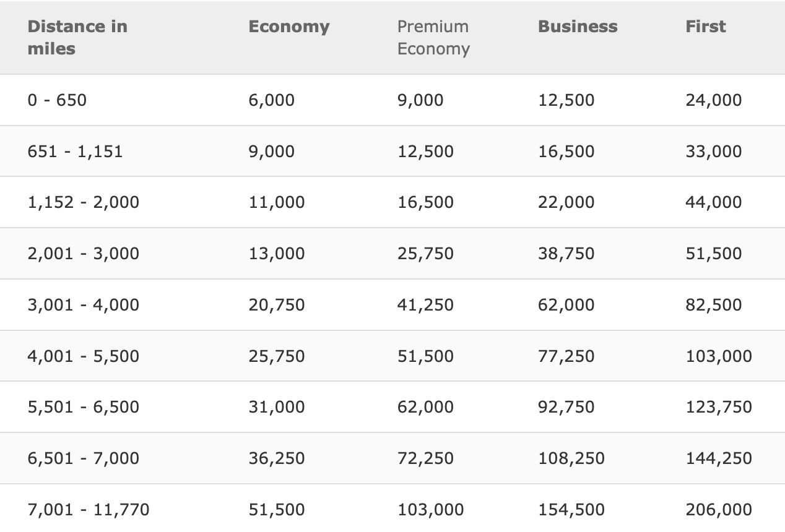Select the 24,000 First value
The width and height of the screenshot is (785, 532).
pyautogui.click(x=714, y=100)
